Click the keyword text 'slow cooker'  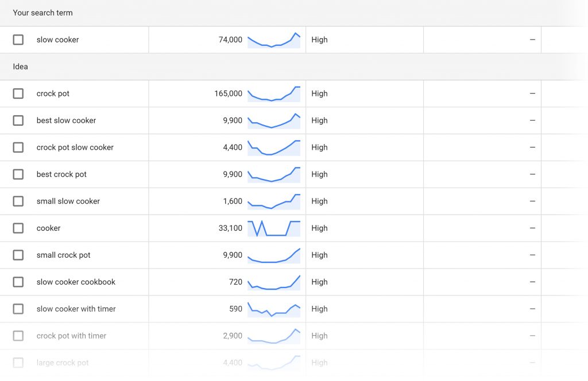(58, 40)
